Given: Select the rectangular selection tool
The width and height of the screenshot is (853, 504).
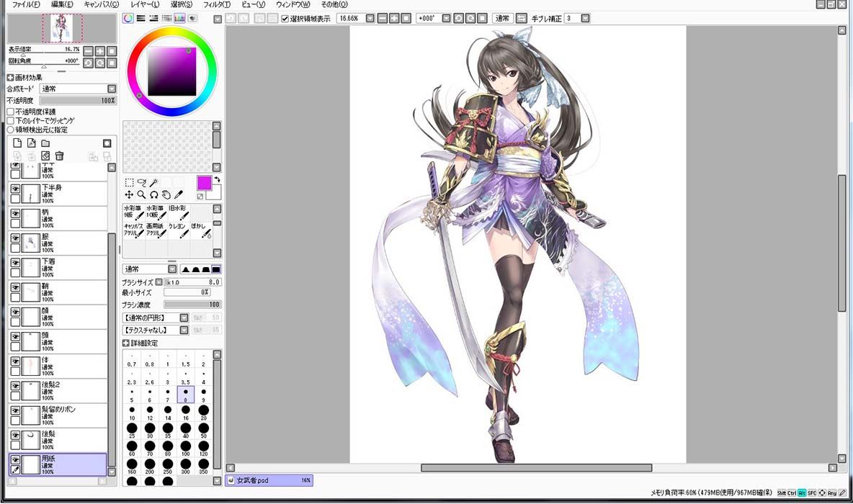Looking at the screenshot, I should pos(130,183).
